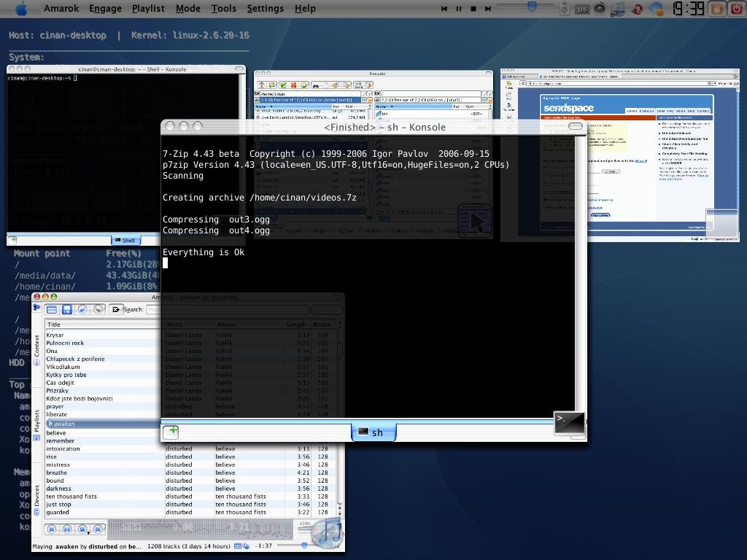
Task: Click the Amarok analyzer visualization
Action: point(200,529)
